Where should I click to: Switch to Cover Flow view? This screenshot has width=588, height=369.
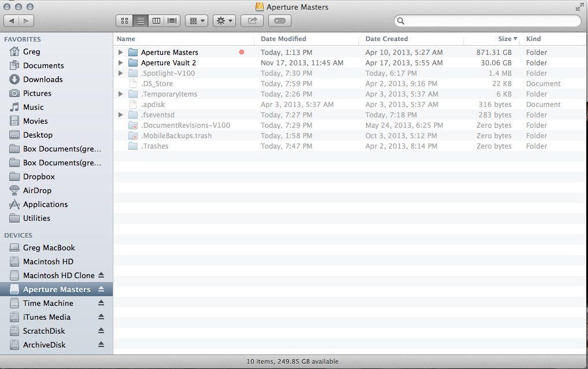click(172, 21)
